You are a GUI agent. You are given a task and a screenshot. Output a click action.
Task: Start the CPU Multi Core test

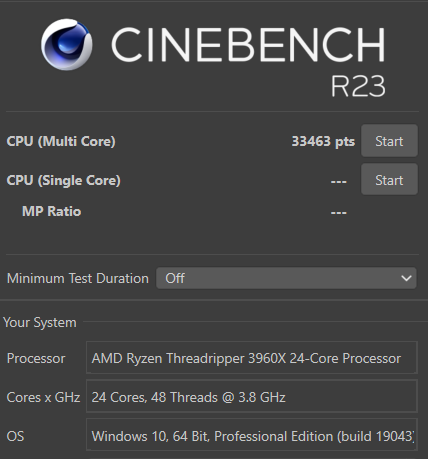point(389,141)
